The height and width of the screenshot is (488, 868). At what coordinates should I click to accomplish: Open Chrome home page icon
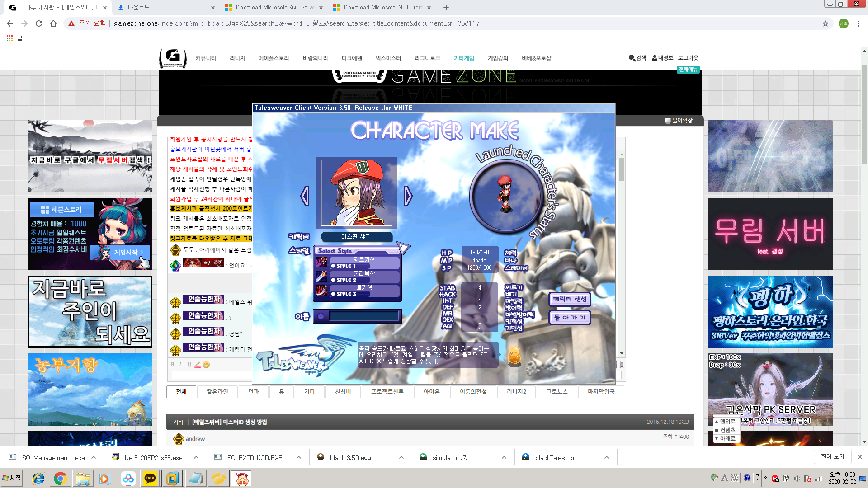(53, 23)
